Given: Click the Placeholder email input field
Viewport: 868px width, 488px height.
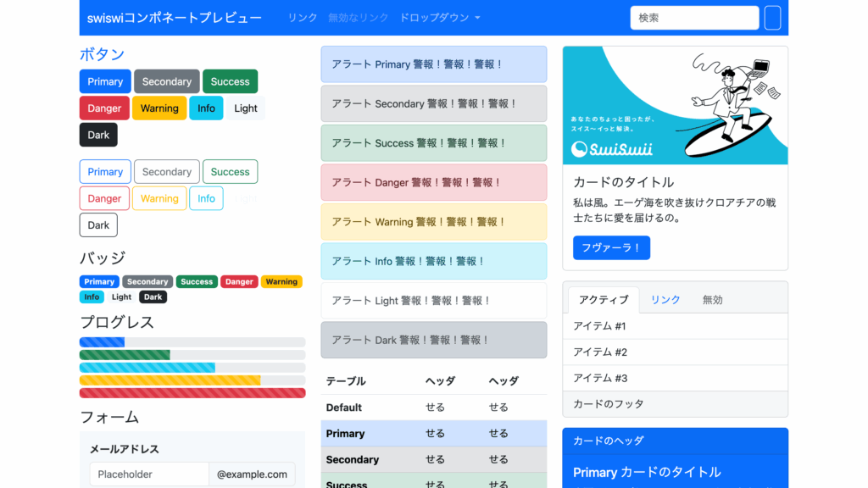Looking at the screenshot, I should [149, 474].
